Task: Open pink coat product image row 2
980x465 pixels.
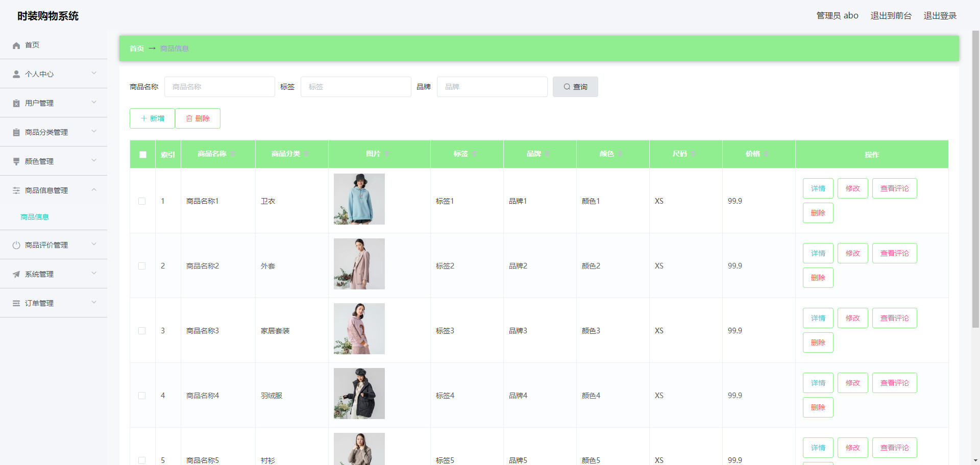Action: point(359,264)
